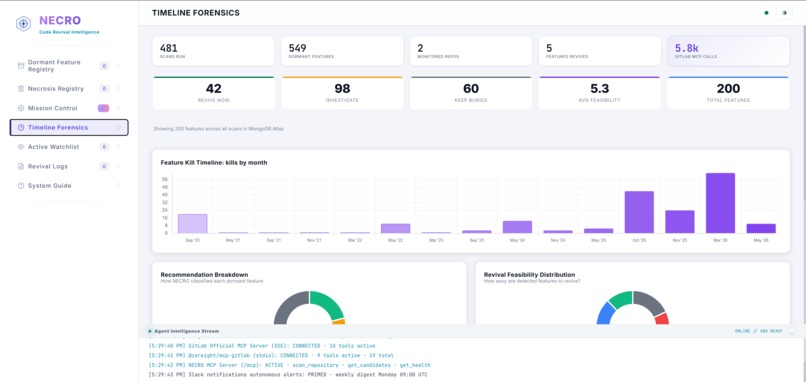Toggle the dark/light theme button
Image resolution: width=806 pixels, height=382 pixels.
784,13
